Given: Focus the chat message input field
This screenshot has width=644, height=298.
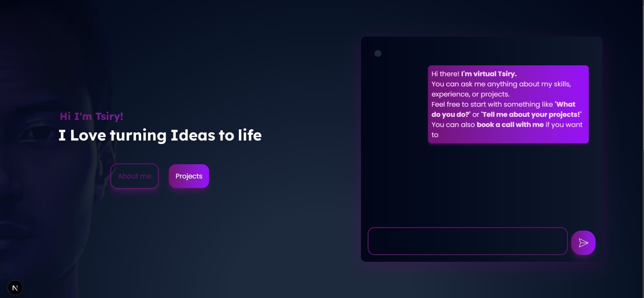Looking at the screenshot, I should tap(468, 241).
